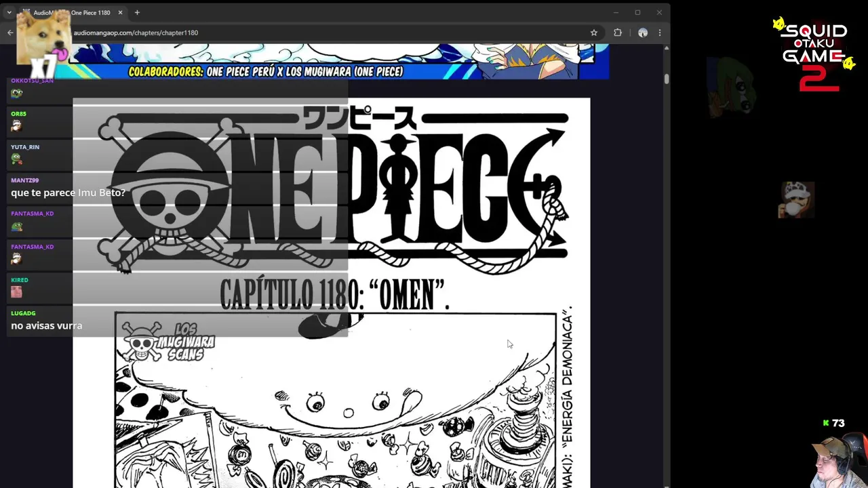
Task: Go back to the previous page
Action: point(10,33)
